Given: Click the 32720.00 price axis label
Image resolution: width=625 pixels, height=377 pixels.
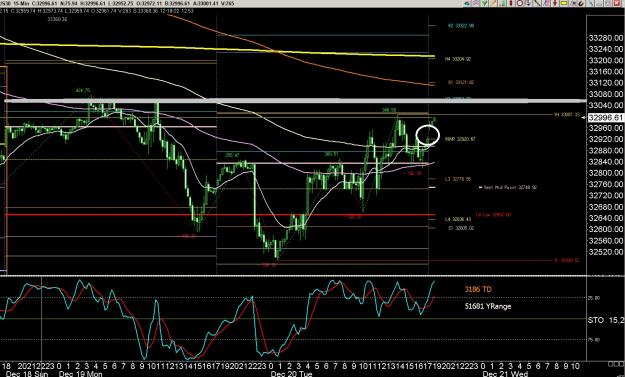Looking at the screenshot, I should click(x=605, y=196).
